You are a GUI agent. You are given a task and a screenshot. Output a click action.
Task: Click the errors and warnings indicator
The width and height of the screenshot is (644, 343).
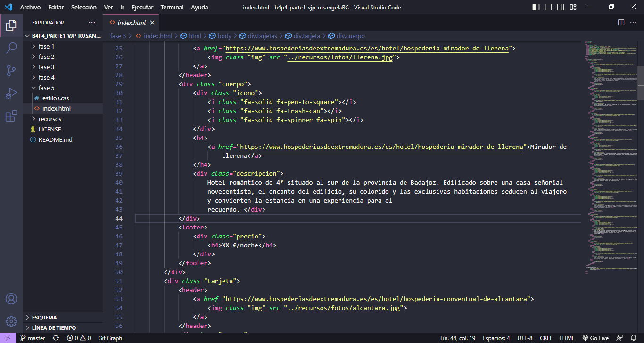[79, 338]
